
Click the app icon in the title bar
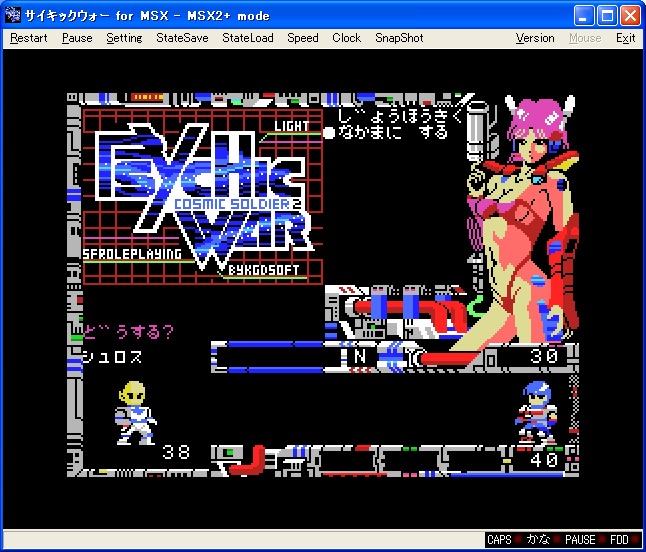point(12,15)
